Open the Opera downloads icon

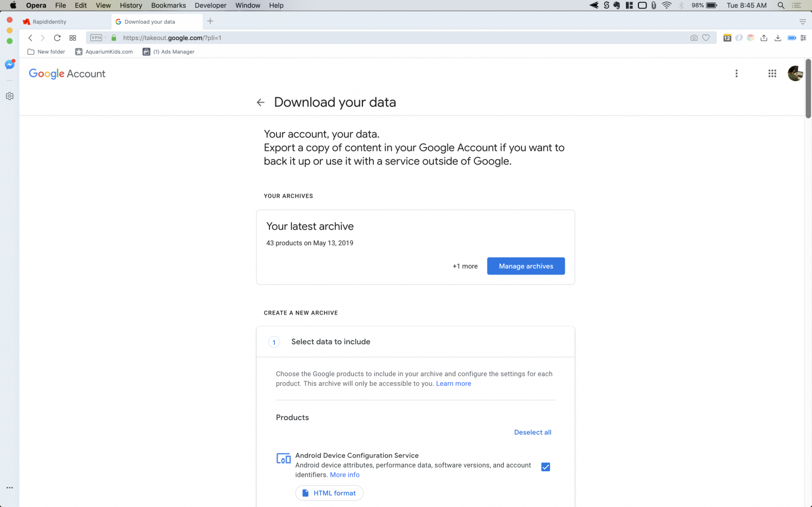[777, 38]
